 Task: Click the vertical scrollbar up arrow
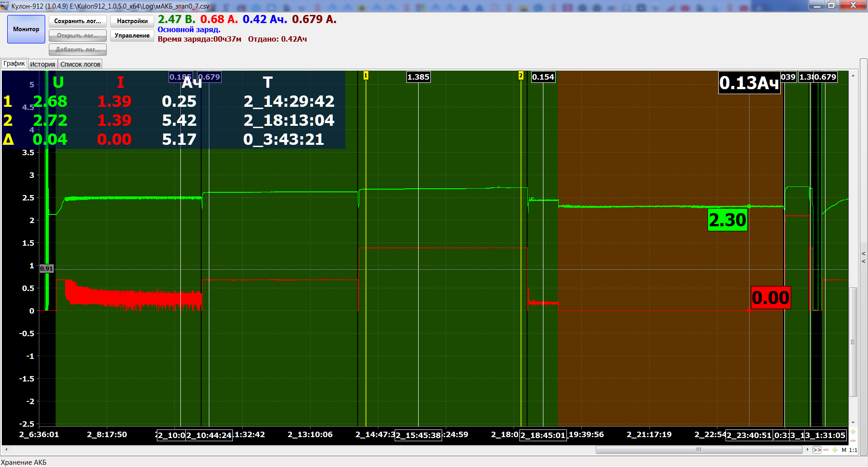853,75
